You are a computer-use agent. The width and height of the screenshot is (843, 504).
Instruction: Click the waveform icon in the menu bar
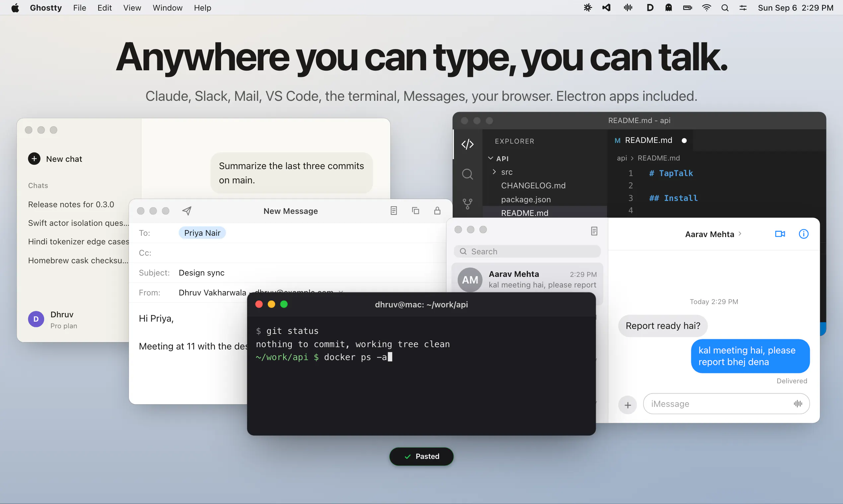pos(628,8)
